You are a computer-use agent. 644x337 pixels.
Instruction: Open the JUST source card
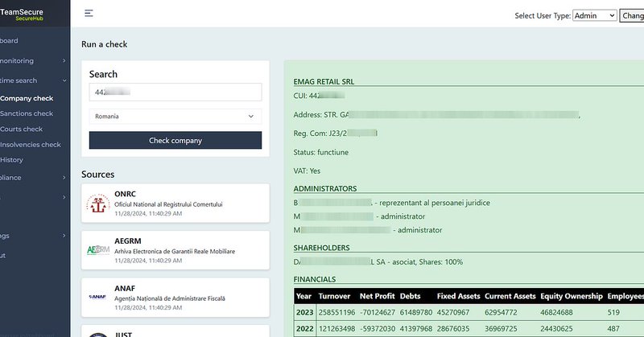coord(175,331)
